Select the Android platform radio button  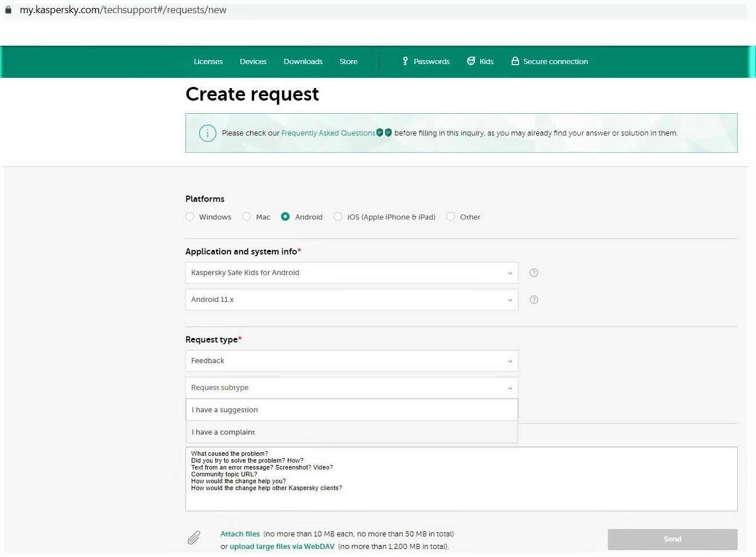point(286,217)
